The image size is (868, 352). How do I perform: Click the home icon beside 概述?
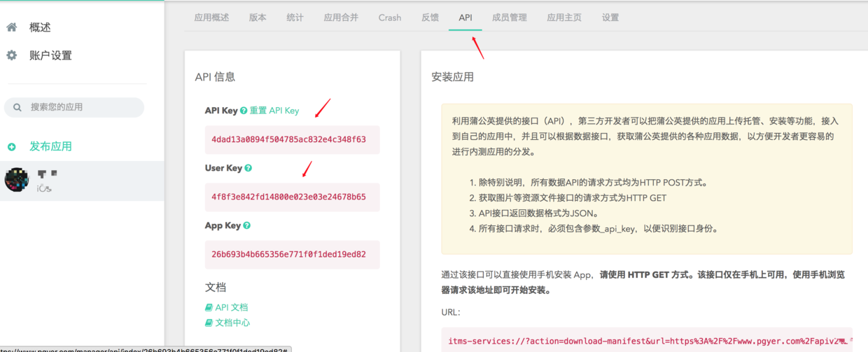click(x=11, y=27)
